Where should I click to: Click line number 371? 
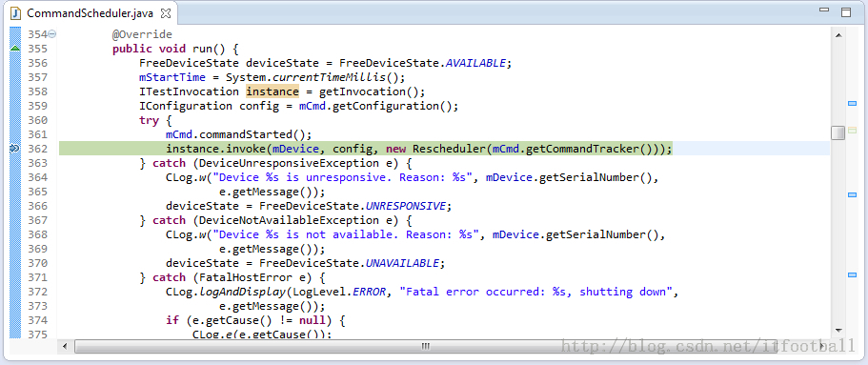click(37, 277)
